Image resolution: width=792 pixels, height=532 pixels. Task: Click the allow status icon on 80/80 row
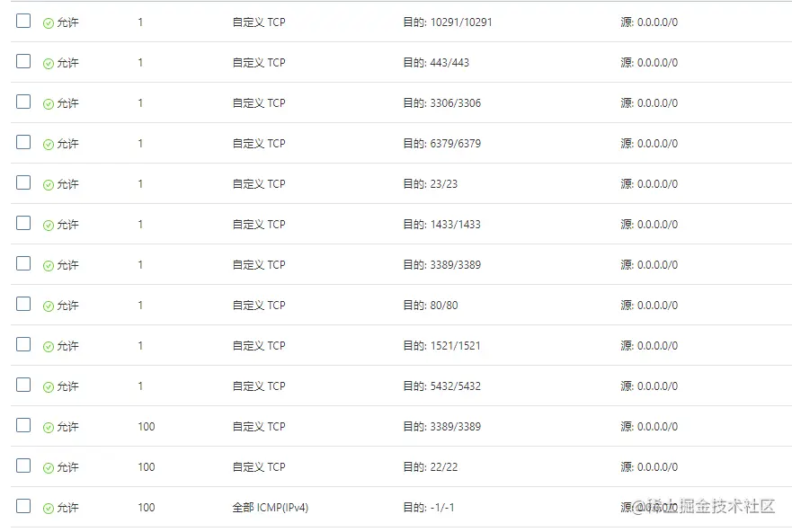pyautogui.click(x=49, y=306)
